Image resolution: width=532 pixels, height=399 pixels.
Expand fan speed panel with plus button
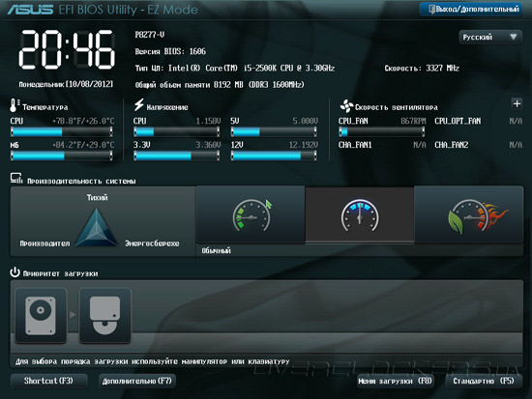(517, 103)
